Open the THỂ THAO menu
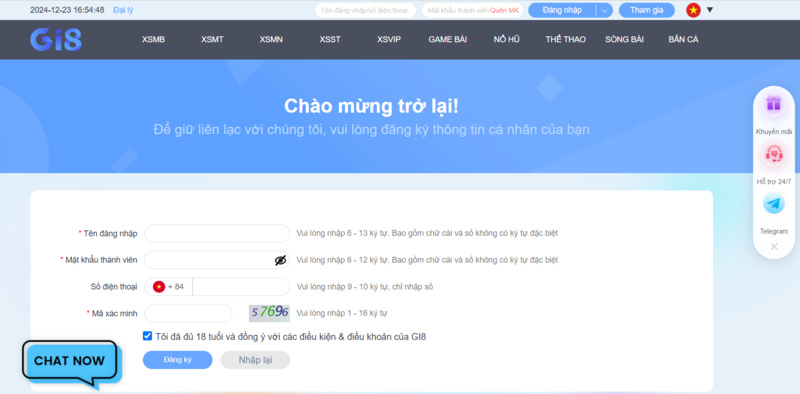 tap(565, 39)
